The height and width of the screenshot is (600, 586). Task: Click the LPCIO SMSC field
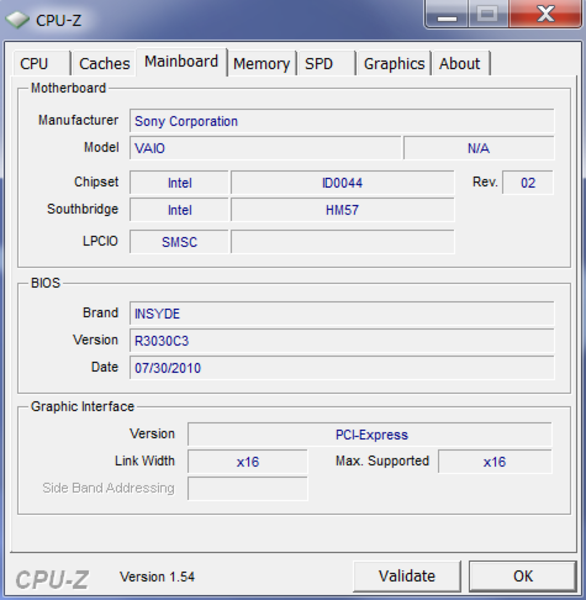(179, 242)
